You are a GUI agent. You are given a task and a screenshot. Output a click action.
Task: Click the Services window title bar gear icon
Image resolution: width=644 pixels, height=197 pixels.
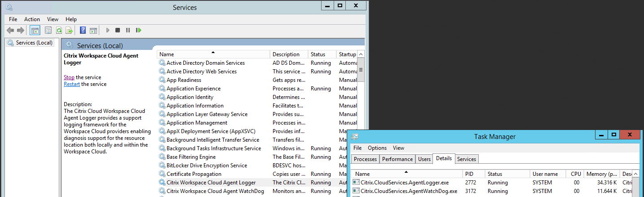point(9,7)
